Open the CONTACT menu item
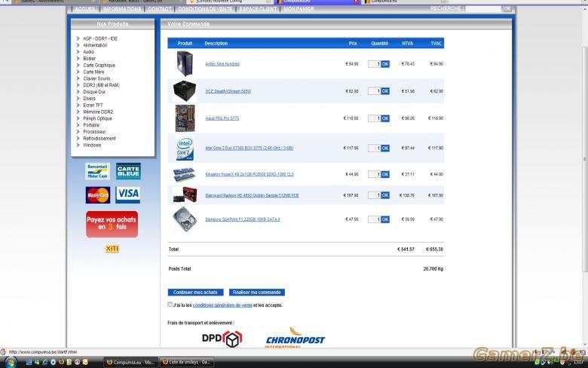This screenshot has height=368, width=588. [x=159, y=9]
